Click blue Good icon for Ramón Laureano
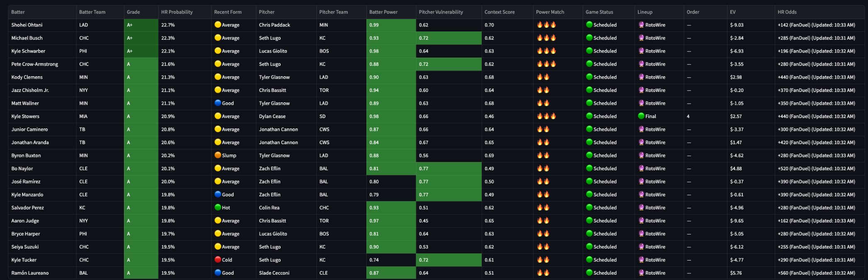 [x=218, y=273]
